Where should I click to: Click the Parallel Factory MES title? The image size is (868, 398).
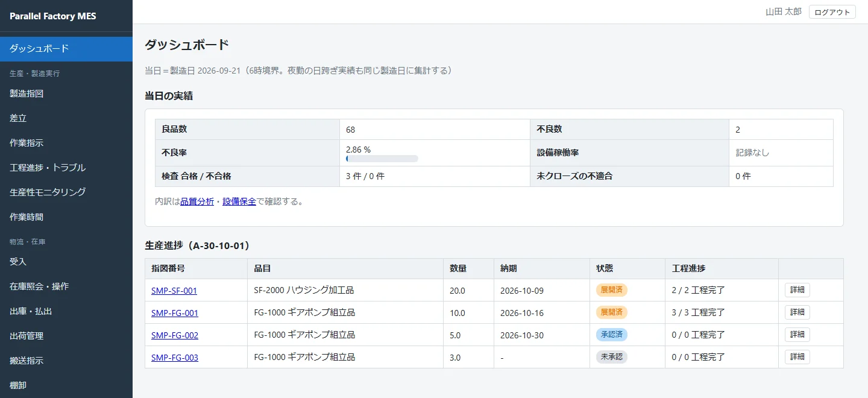[53, 16]
